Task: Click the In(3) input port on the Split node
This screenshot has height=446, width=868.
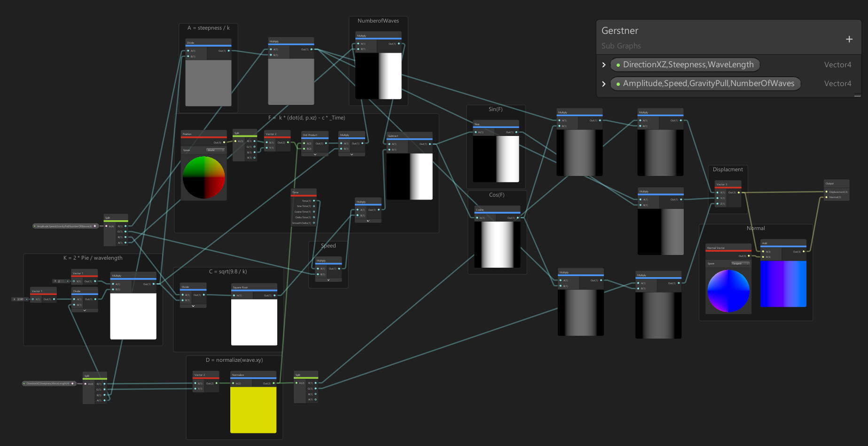Action: coord(235,141)
